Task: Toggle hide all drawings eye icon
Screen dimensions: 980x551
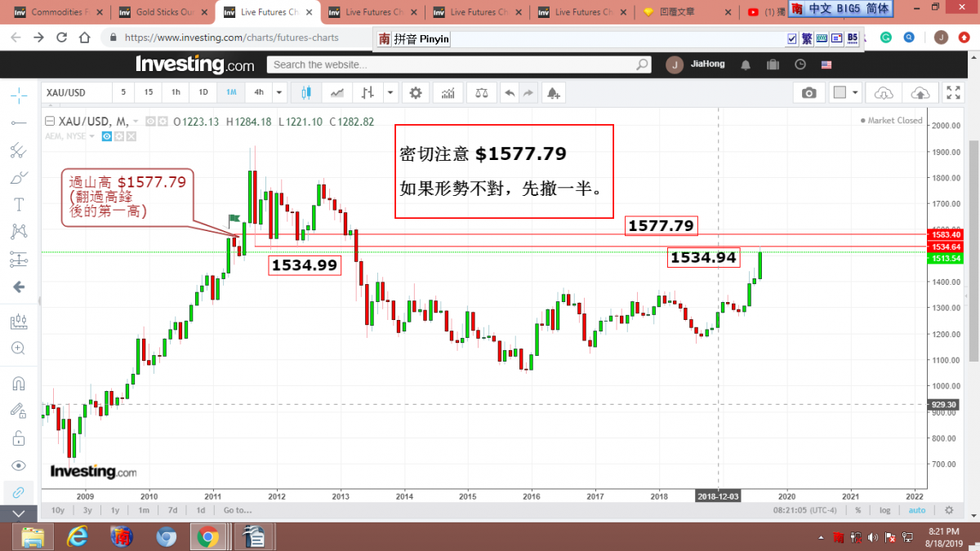Action: pyautogui.click(x=18, y=465)
